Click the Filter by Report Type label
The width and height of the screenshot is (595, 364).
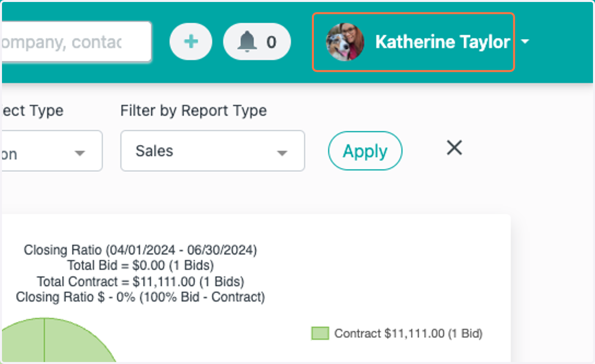(x=193, y=110)
